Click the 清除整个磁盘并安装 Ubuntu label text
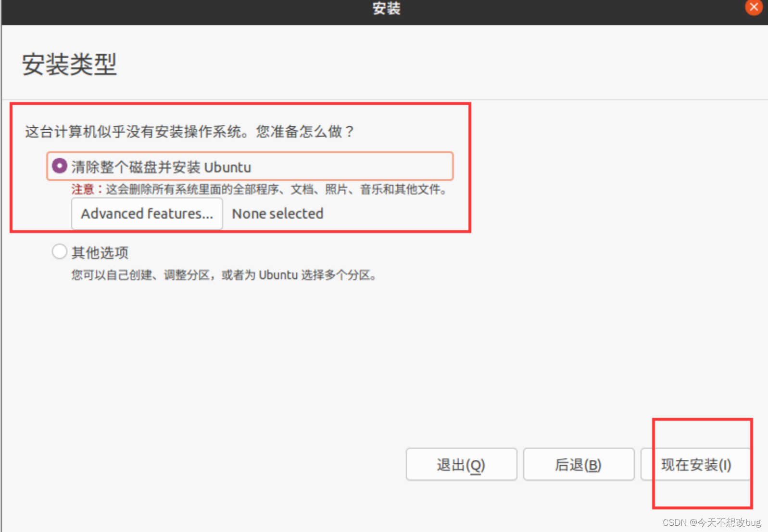The image size is (768, 532). 161,167
